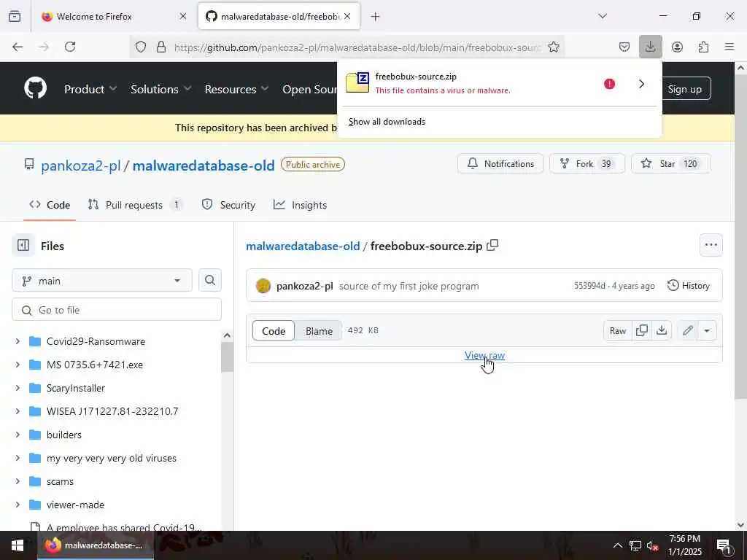Open the Firefox application menu
The width and height of the screenshot is (747, 560).
pos(729,47)
